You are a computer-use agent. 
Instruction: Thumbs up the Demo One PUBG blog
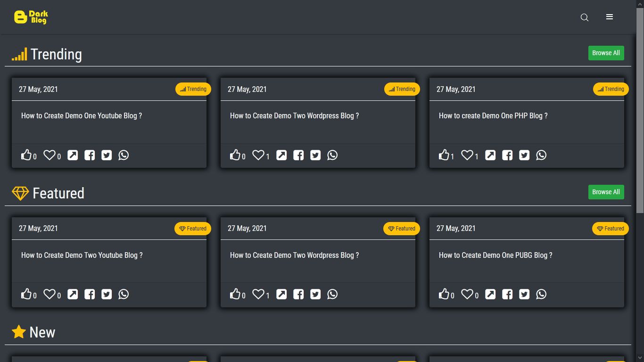tap(444, 293)
